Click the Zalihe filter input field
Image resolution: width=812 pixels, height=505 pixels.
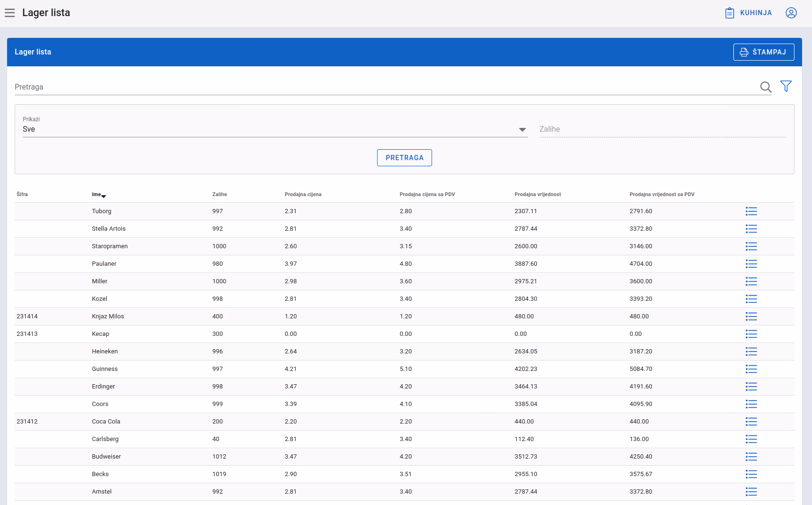click(x=663, y=129)
